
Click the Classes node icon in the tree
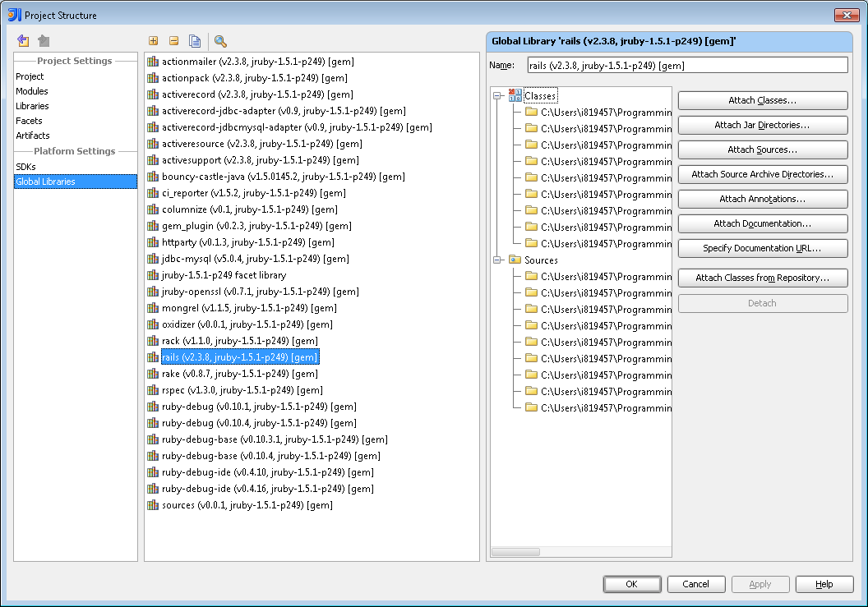coord(515,94)
